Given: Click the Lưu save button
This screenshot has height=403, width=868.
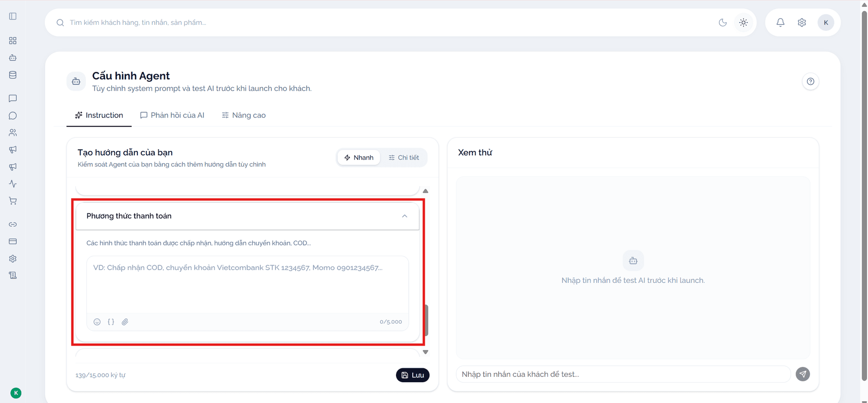Looking at the screenshot, I should tap(413, 375).
